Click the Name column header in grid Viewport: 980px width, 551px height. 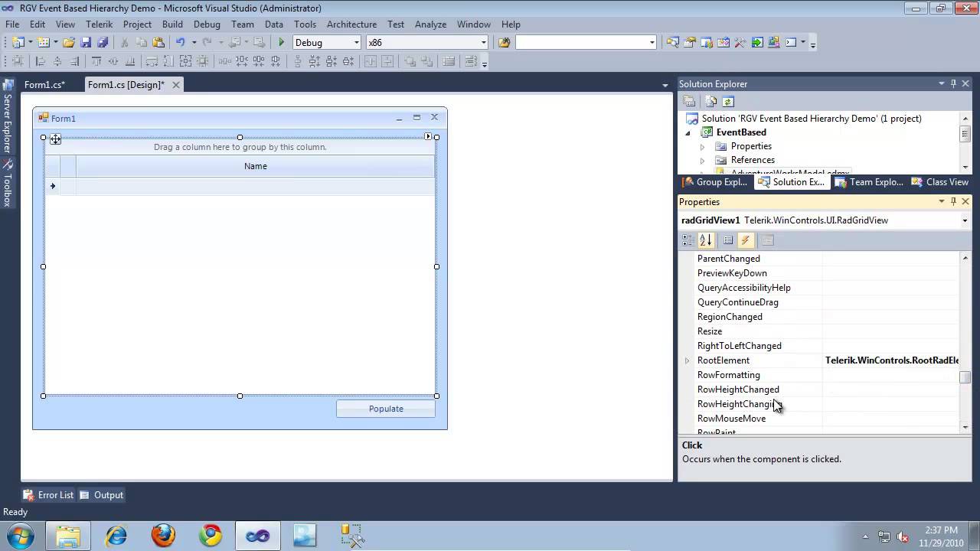click(256, 166)
